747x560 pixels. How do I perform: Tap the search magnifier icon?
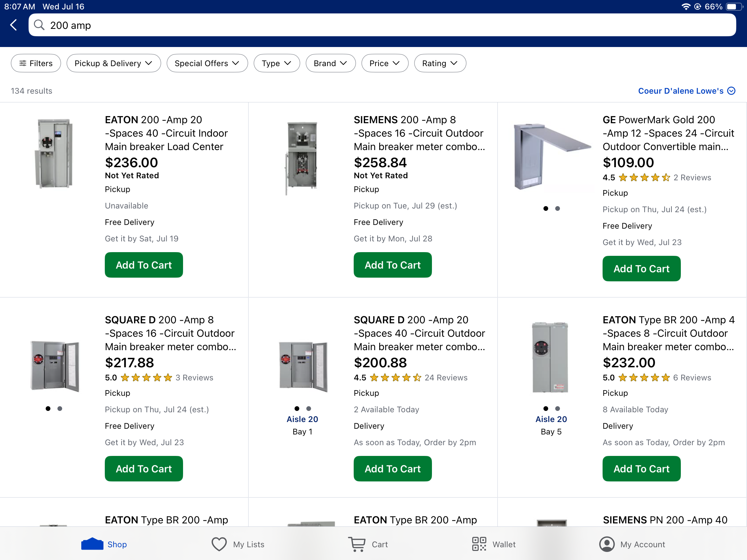pos(39,25)
